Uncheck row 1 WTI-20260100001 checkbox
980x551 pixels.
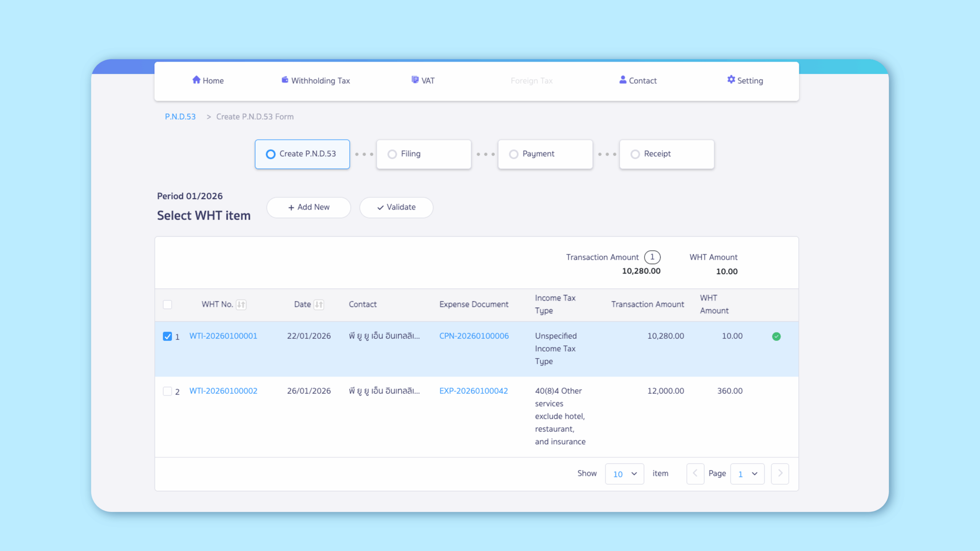click(x=167, y=336)
